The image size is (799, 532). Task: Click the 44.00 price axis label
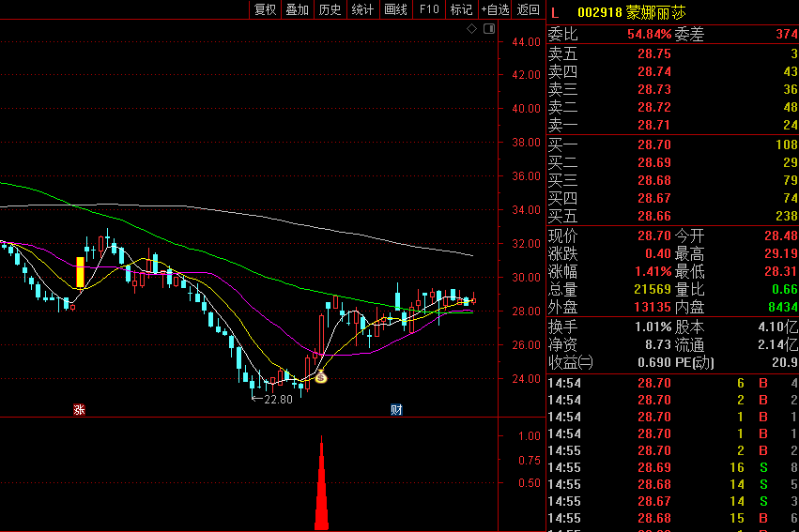pyautogui.click(x=526, y=42)
